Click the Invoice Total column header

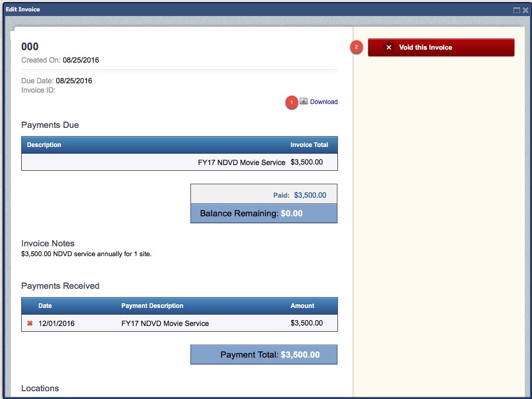309,145
